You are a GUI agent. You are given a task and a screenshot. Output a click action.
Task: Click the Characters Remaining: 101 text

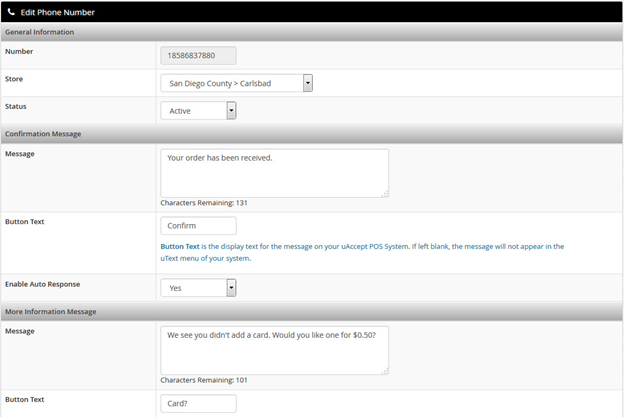click(x=204, y=380)
